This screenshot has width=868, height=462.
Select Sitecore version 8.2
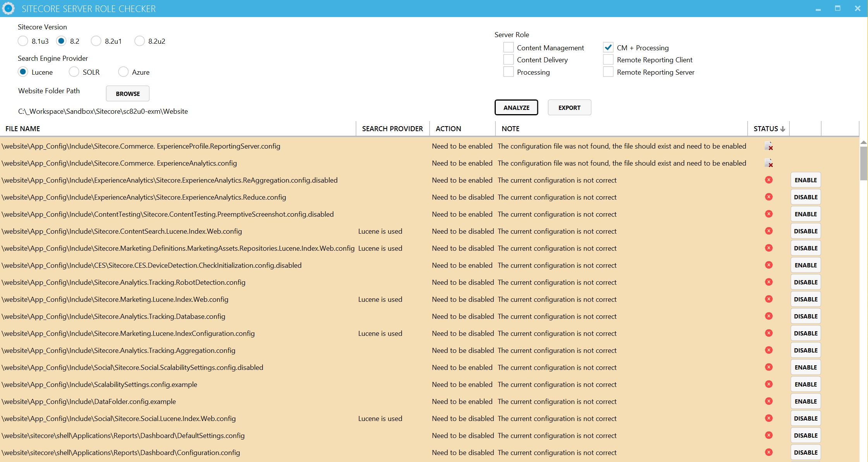pos(61,41)
